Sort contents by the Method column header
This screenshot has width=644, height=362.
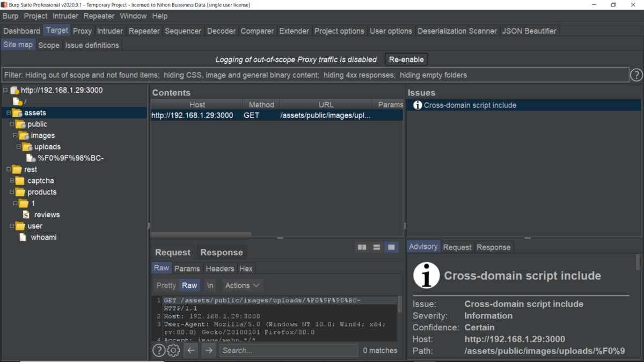[261, 105]
